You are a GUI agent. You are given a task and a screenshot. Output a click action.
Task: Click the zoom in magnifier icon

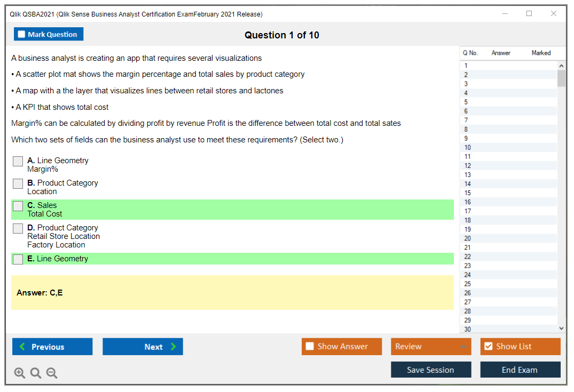pyautogui.click(x=20, y=373)
